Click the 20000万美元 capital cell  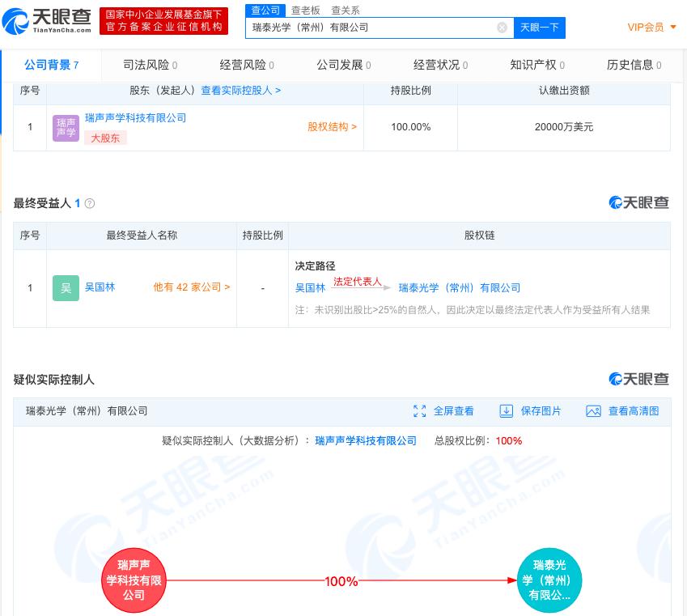pos(564,127)
